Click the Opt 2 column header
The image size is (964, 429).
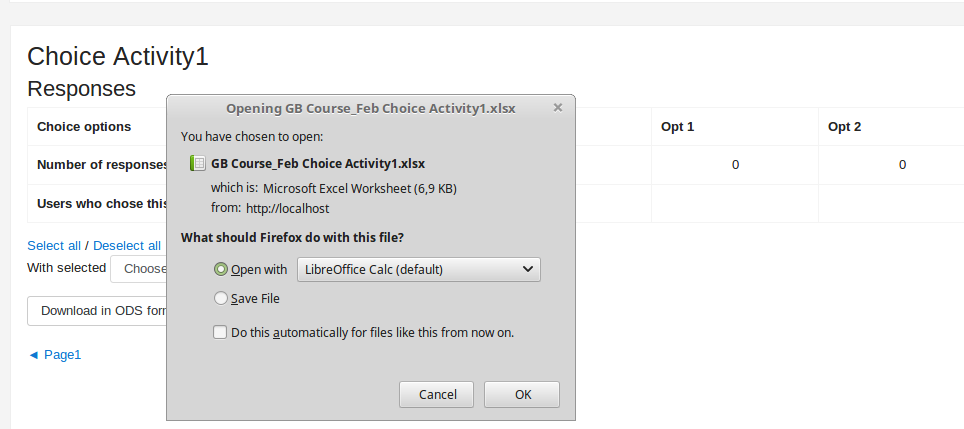(x=845, y=127)
